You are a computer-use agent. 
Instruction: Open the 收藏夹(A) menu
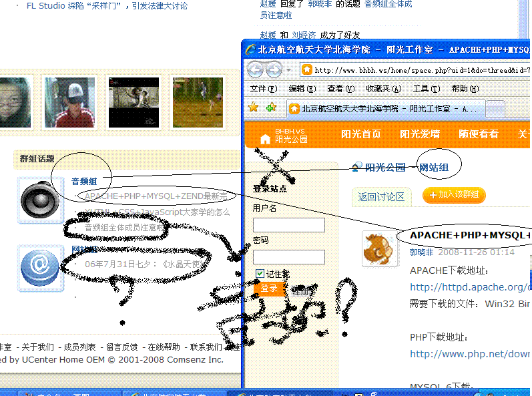384,89
